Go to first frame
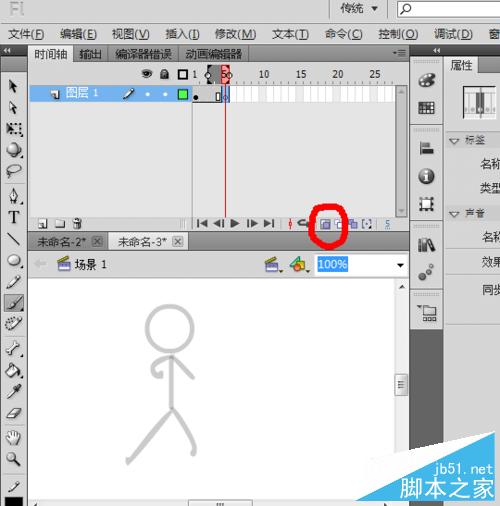Screen dimensions: 500x506 (x=202, y=223)
